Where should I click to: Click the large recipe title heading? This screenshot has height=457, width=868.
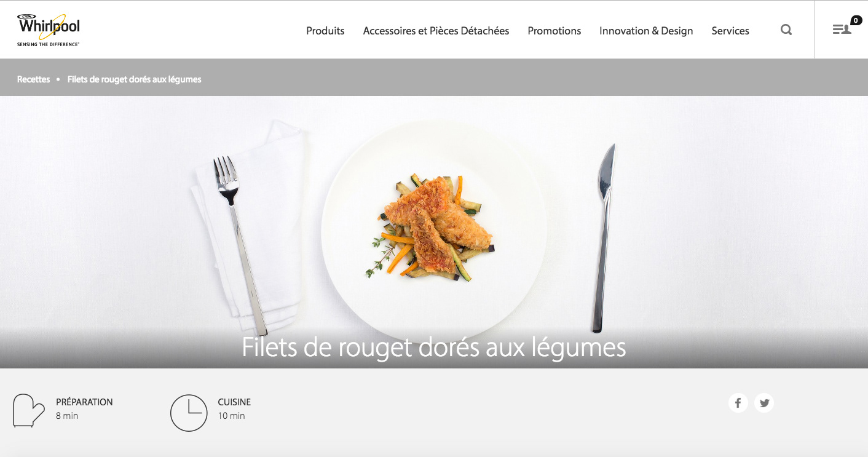point(434,347)
